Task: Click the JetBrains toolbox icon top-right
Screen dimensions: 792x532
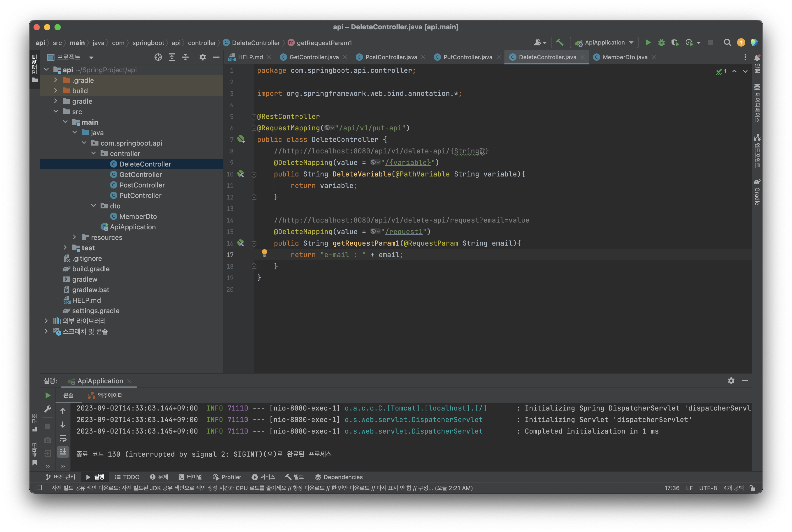Action: click(754, 43)
